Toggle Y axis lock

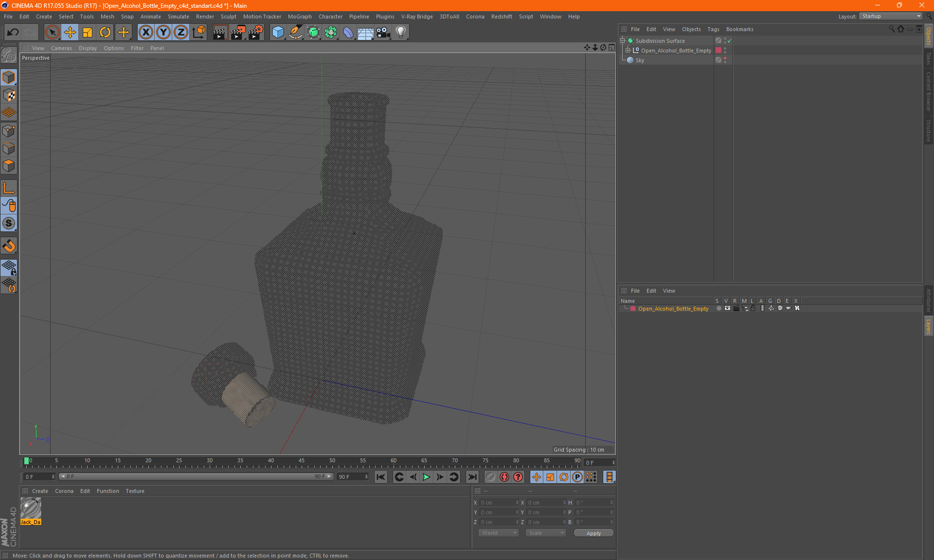click(x=163, y=33)
